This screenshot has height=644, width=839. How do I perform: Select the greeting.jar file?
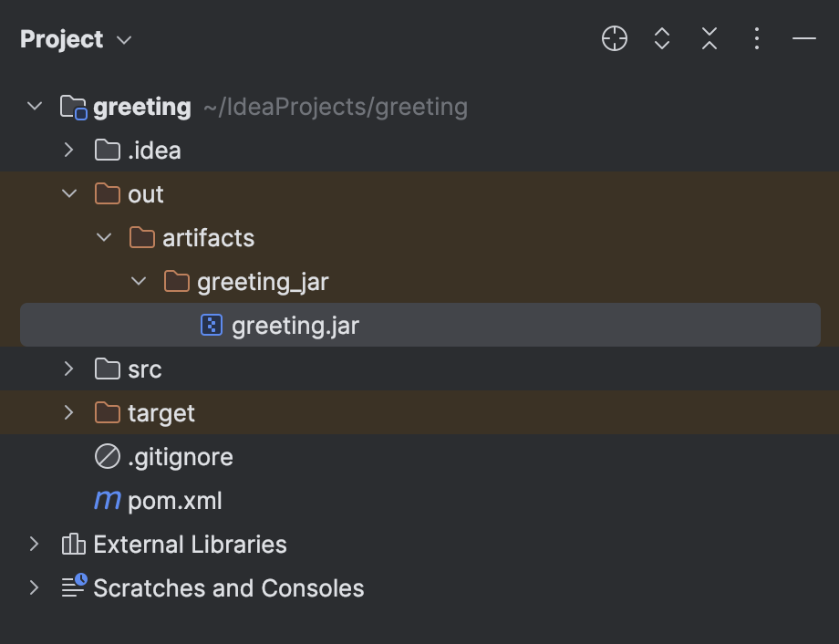point(295,324)
